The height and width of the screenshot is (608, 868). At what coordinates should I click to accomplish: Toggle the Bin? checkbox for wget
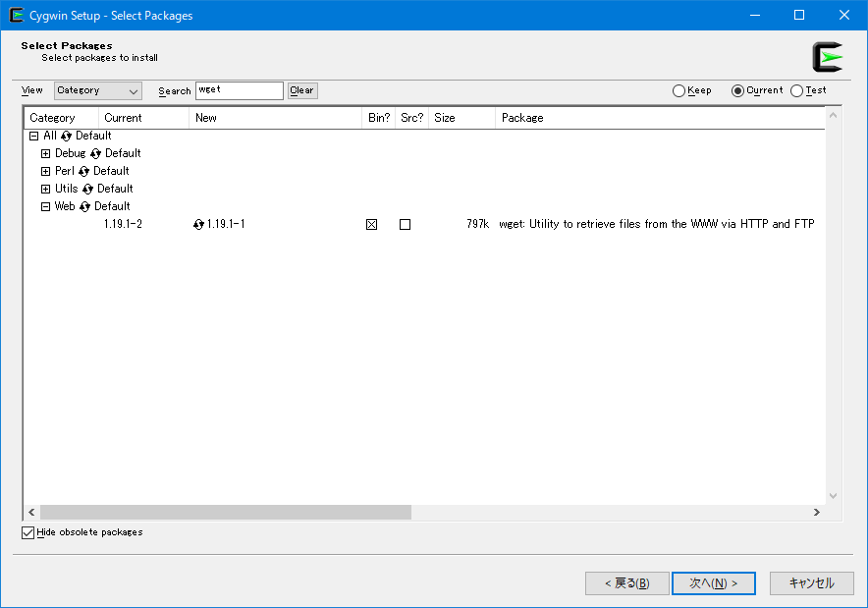coord(371,224)
